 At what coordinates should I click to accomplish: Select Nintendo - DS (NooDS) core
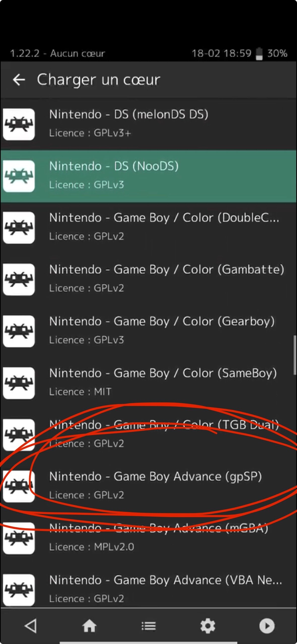(x=148, y=176)
